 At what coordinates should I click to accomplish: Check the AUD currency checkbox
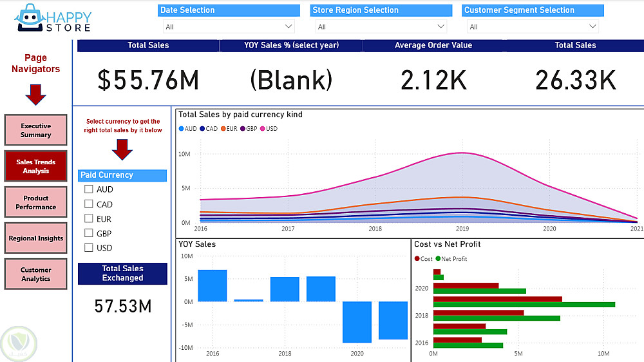pos(88,189)
